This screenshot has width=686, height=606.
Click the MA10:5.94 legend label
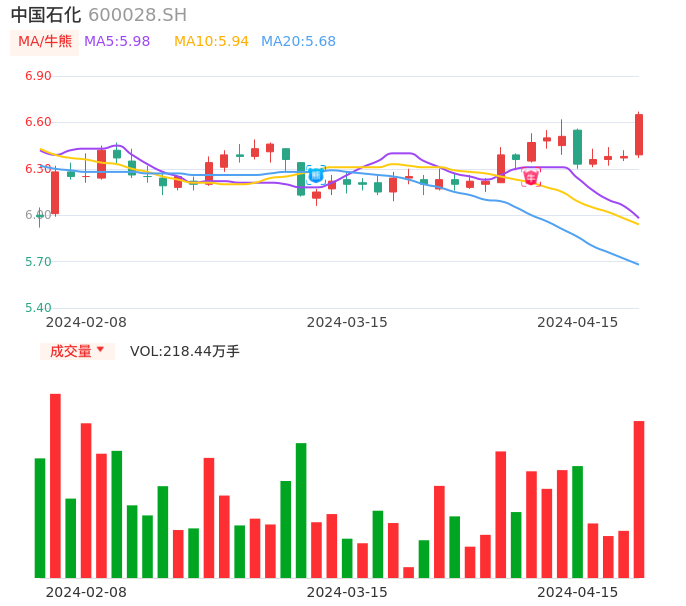211,42
